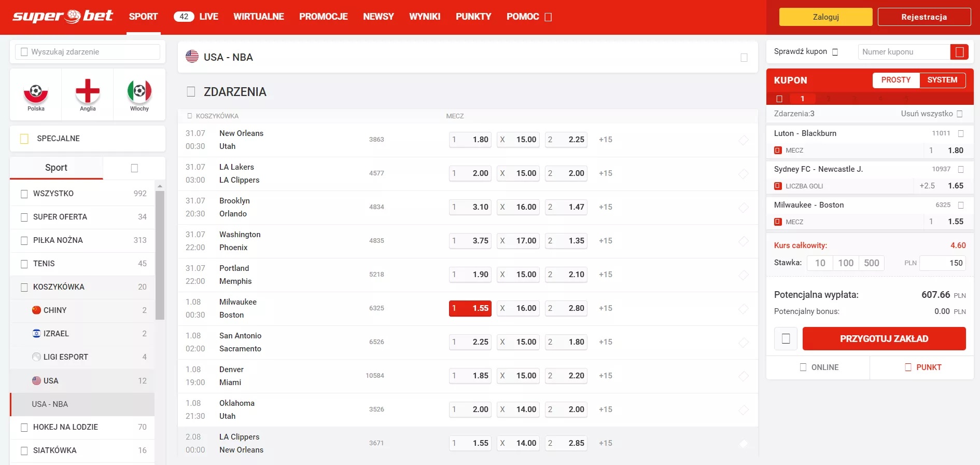Click the icon next to the Sport tab
Screen dimensions: 980x465
pos(134,168)
